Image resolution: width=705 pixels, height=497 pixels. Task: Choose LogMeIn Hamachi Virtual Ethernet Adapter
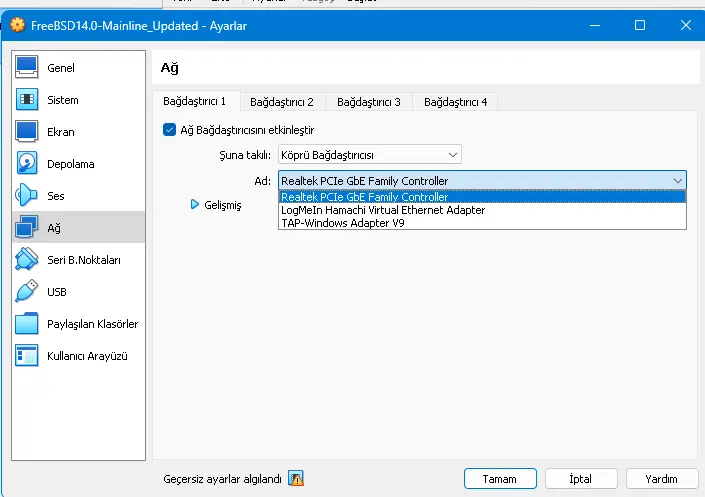(482, 210)
